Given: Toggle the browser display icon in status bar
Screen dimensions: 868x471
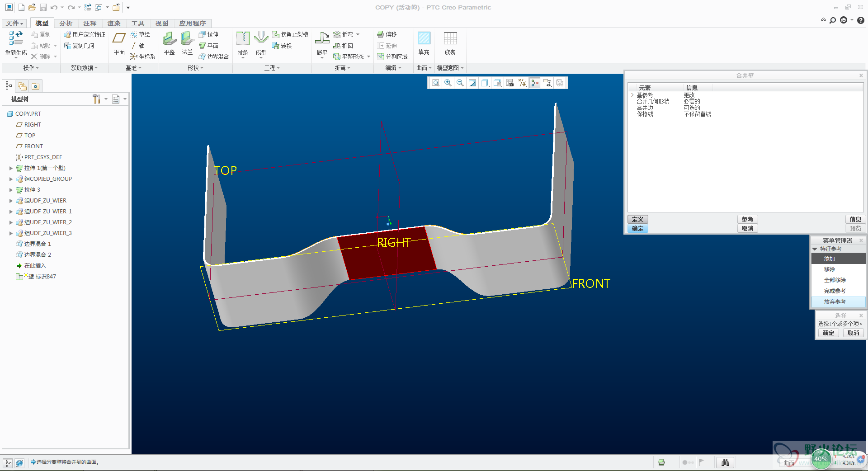Looking at the screenshot, I should [x=19, y=463].
